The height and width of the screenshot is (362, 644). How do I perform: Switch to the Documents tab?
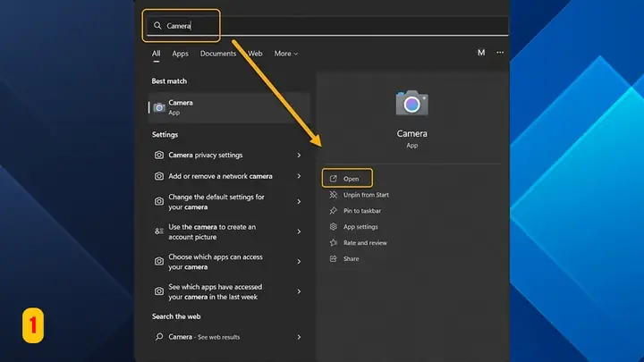pos(218,54)
